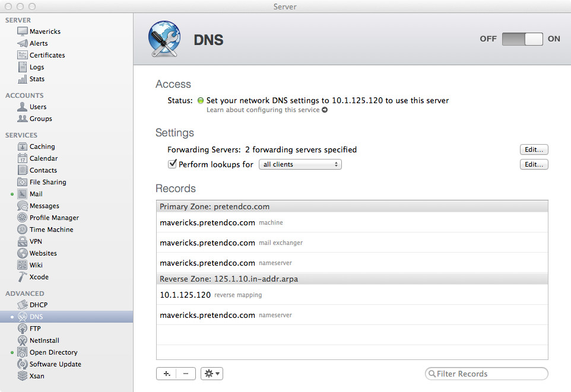
Task: Click the green DNS status indicator
Action: pos(200,100)
